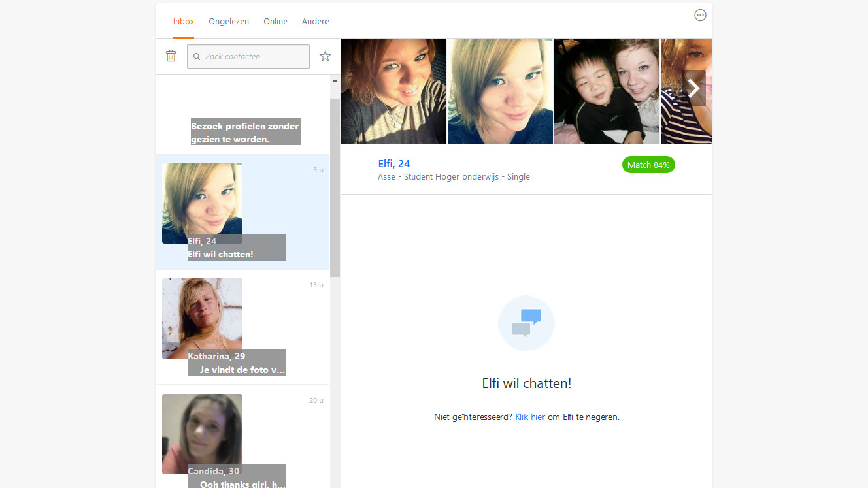The height and width of the screenshot is (488, 868).
Task: Switch to the Ongelezen tab
Action: 229,21
